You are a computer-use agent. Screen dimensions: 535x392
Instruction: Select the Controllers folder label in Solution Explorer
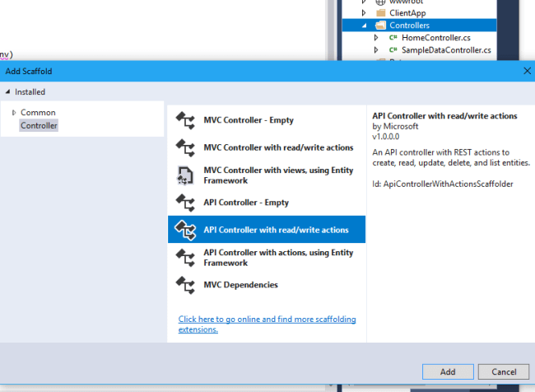tap(409, 26)
